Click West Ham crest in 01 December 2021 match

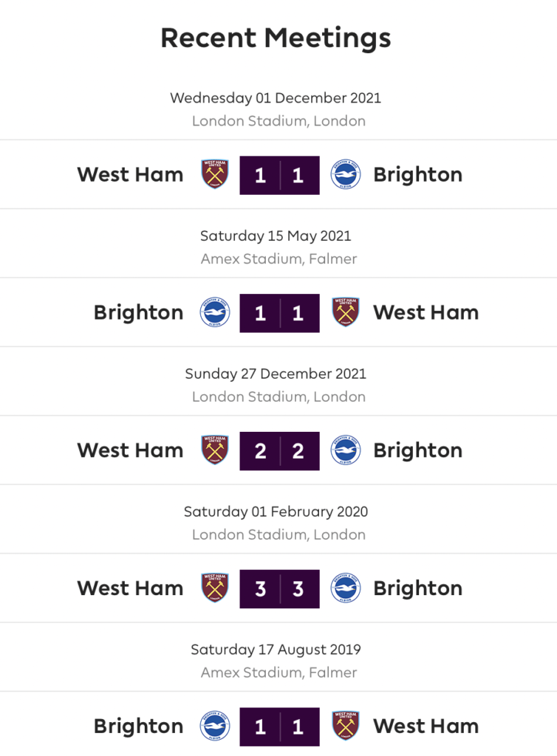[215, 174]
